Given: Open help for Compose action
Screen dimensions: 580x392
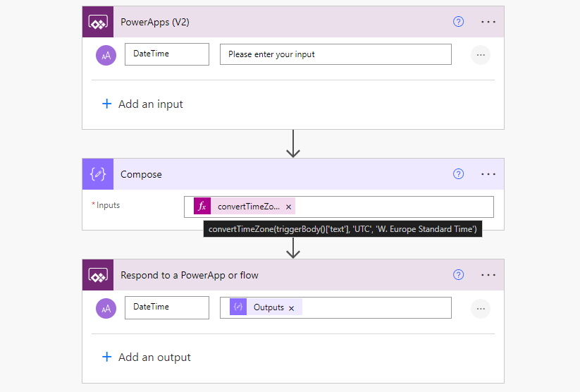Looking at the screenshot, I should 458,174.
